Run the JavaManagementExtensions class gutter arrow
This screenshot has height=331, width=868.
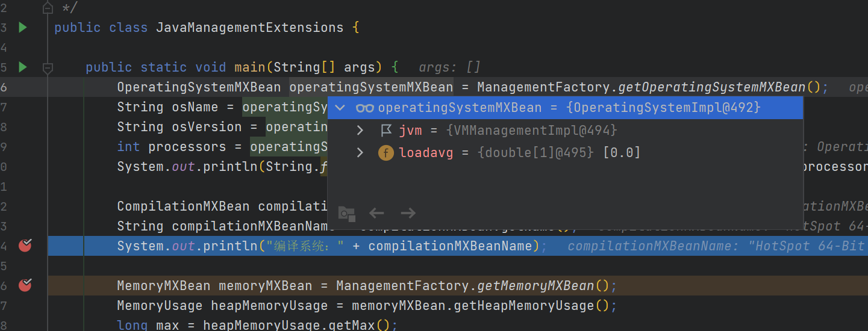23,27
